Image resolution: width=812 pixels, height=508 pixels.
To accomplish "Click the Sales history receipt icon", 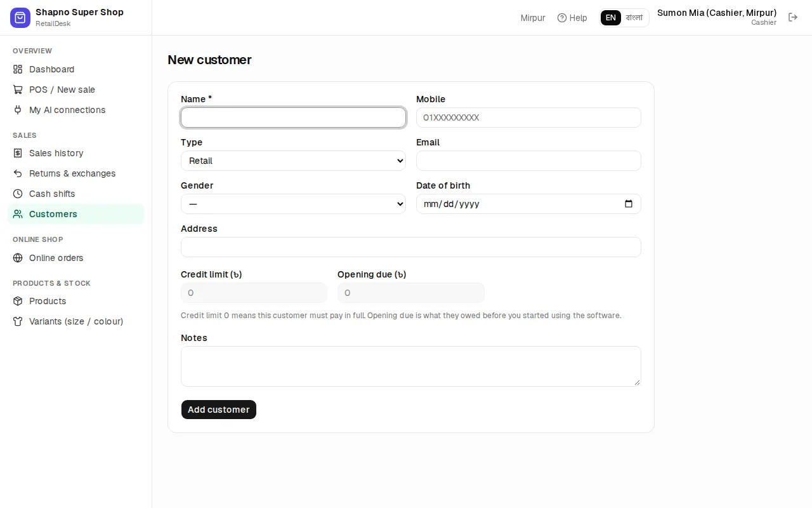I will (x=18, y=153).
